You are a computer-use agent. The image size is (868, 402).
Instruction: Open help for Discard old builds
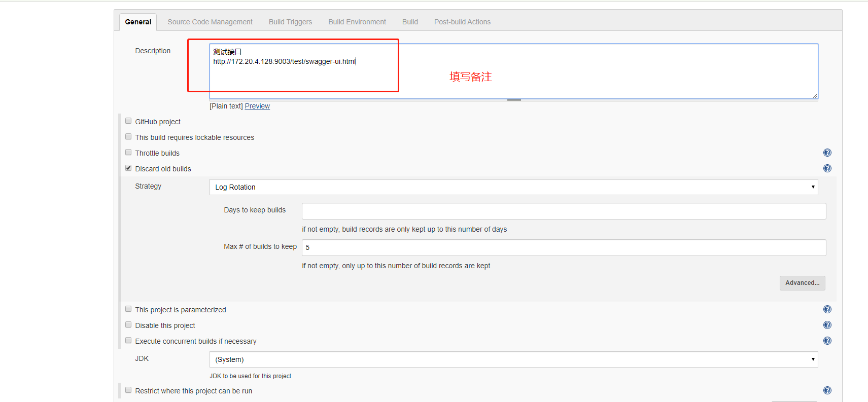click(827, 168)
